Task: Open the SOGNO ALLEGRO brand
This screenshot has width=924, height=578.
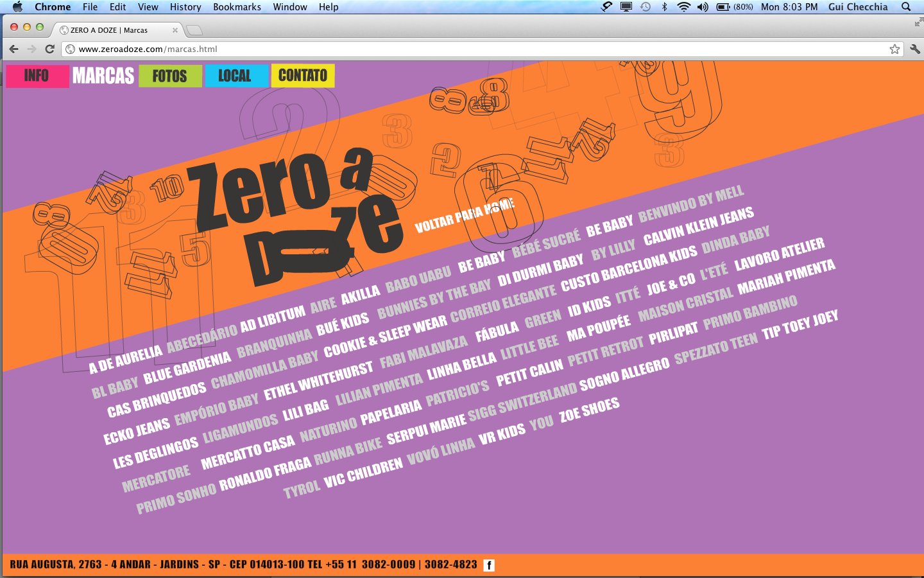Action: click(x=624, y=374)
